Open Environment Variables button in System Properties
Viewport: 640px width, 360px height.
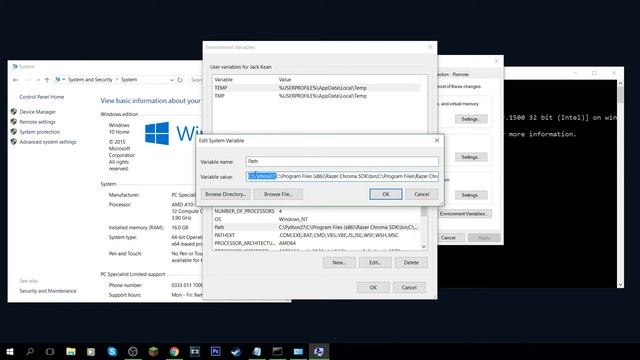coord(463,213)
